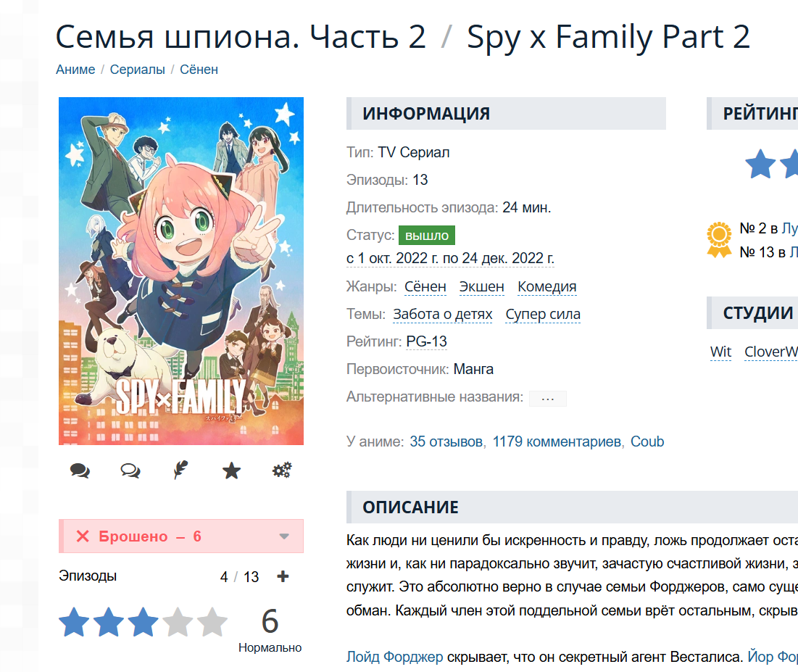Click the gold award ribbon icon
The width and height of the screenshot is (798, 672).
point(719,240)
